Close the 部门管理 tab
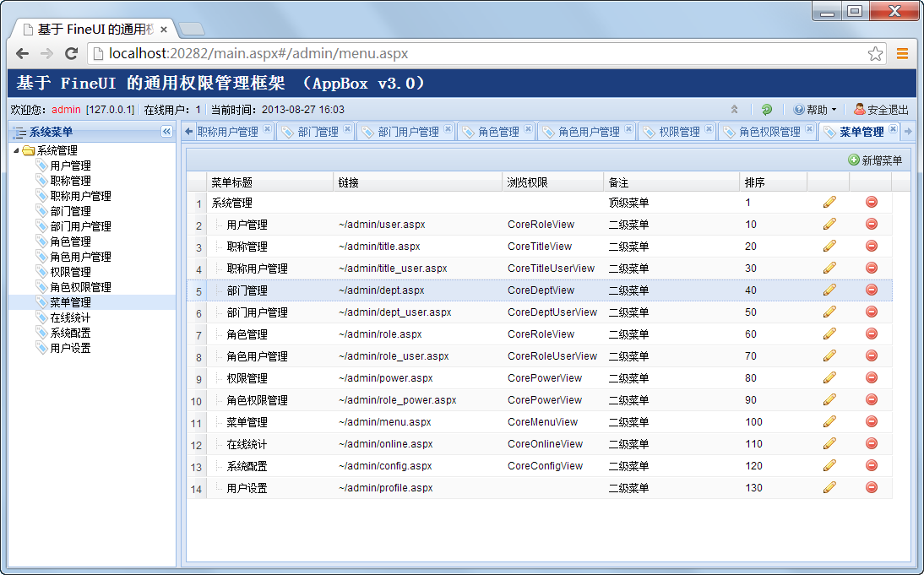The image size is (924, 575). [348, 129]
